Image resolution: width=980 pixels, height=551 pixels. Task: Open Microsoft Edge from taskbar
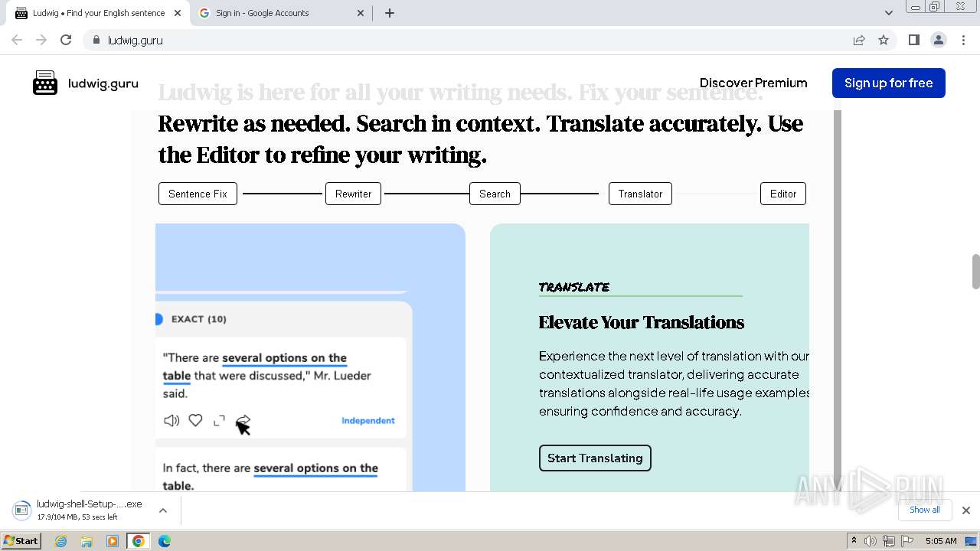[x=164, y=541]
